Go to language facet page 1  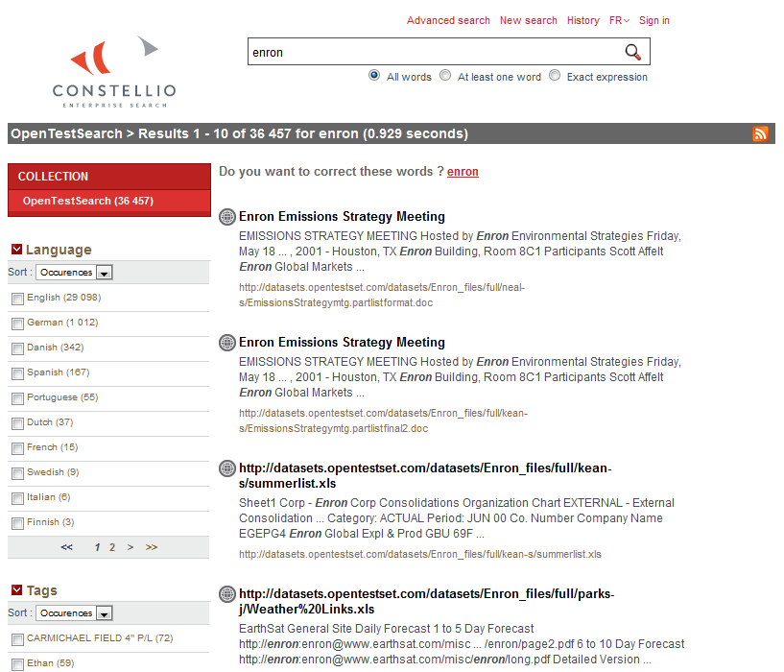point(97,547)
